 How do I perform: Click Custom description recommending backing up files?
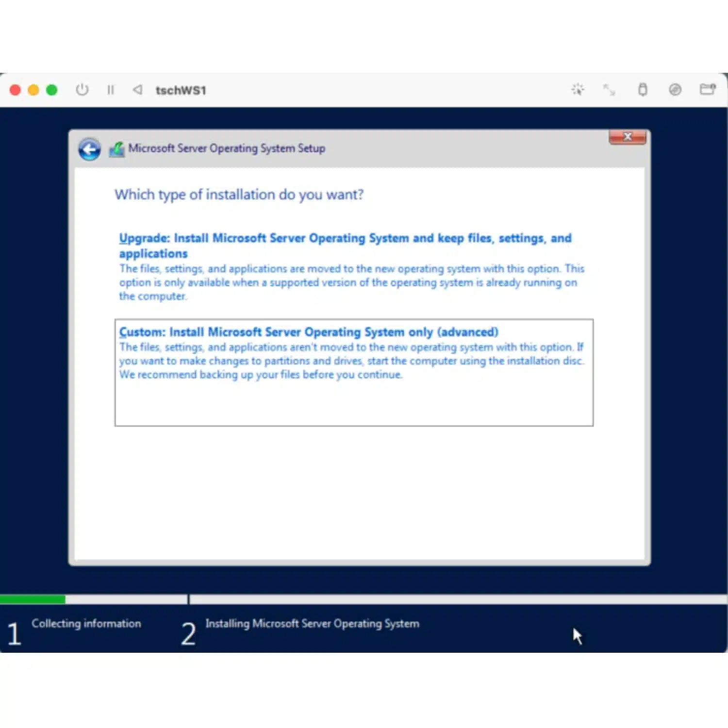pyautogui.click(x=352, y=361)
